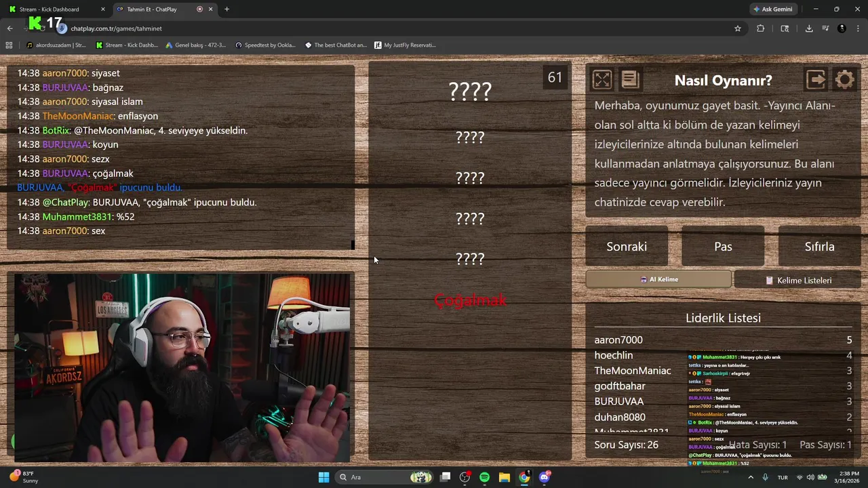Open The best ChatBot bookmark
The image size is (868, 488).
pyautogui.click(x=336, y=45)
